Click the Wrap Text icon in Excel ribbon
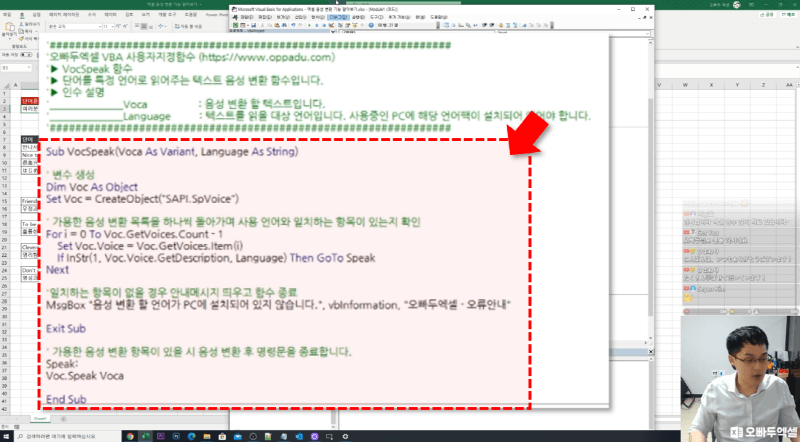 pos(177,27)
